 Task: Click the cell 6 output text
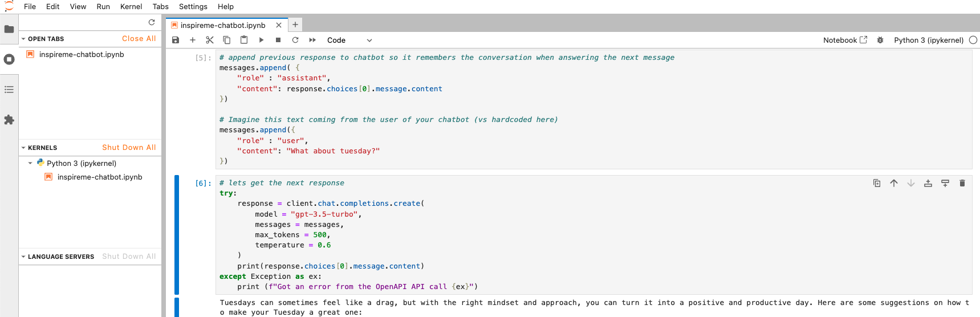point(595,307)
